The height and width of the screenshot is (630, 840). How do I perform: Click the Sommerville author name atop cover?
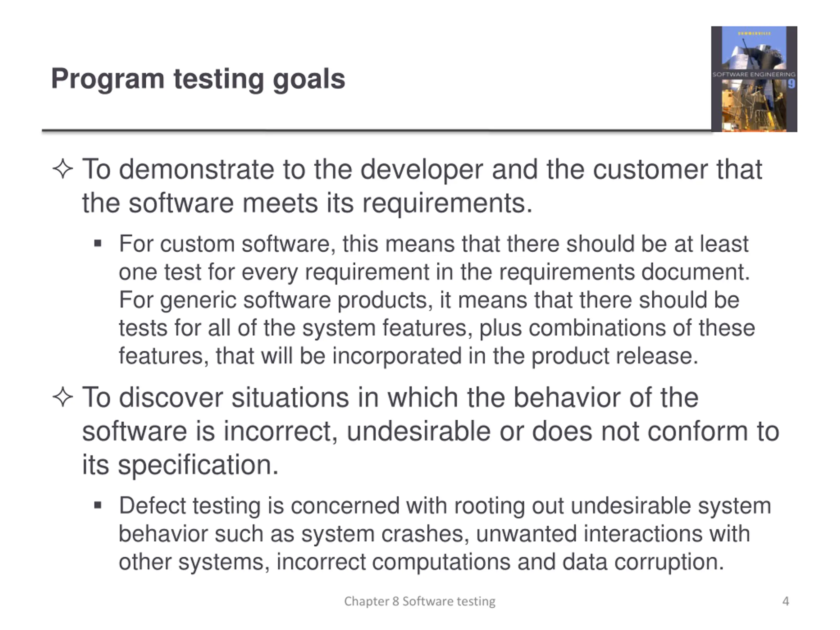[754, 33]
